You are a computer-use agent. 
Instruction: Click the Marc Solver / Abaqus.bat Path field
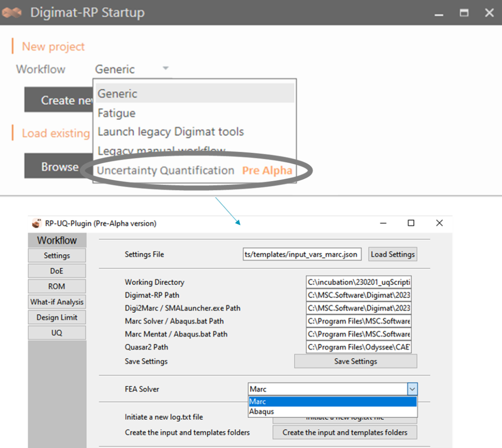[x=358, y=321]
